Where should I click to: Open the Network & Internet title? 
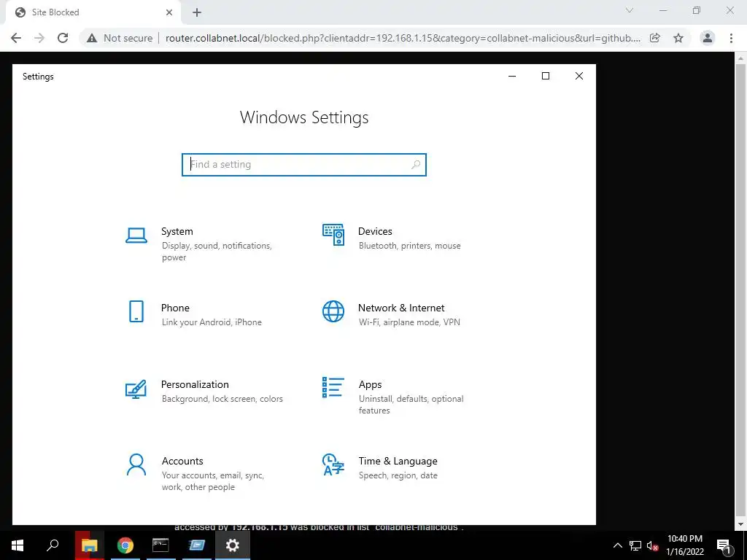(401, 308)
